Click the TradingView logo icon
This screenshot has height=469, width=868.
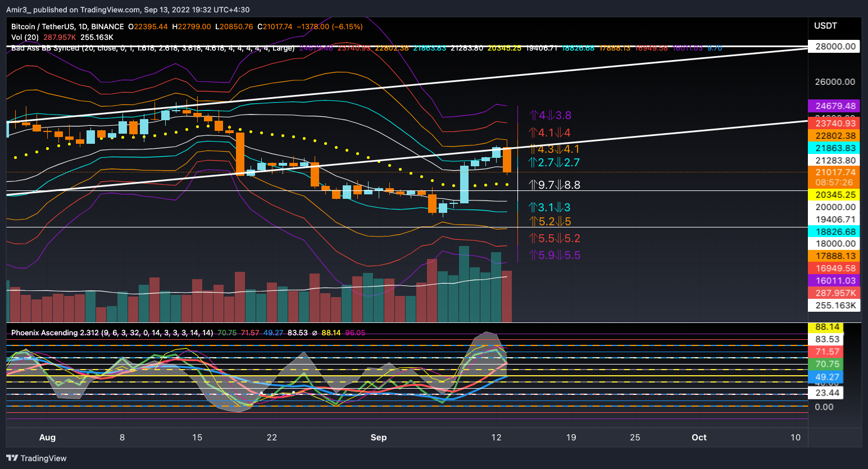[12, 458]
